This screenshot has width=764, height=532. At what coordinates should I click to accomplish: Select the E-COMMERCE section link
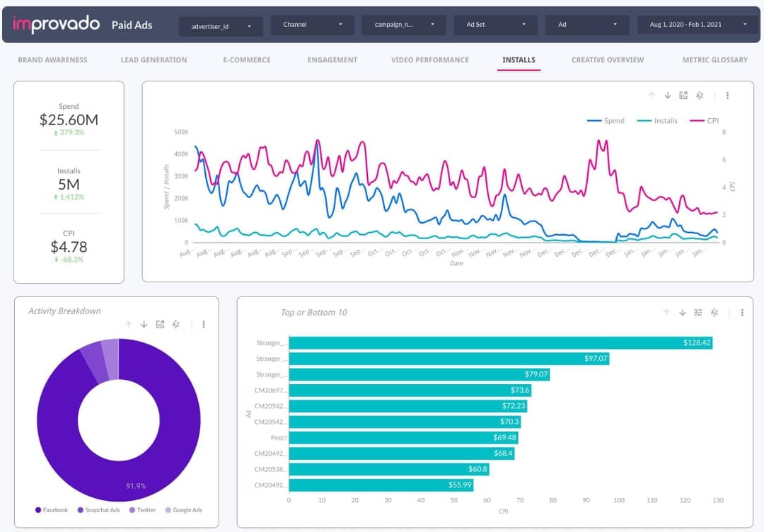point(246,60)
